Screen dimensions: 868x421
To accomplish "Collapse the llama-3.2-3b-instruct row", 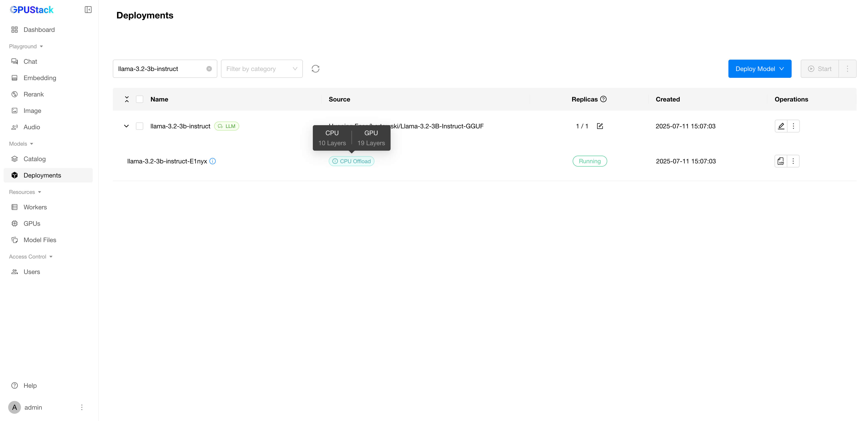I will (126, 126).
